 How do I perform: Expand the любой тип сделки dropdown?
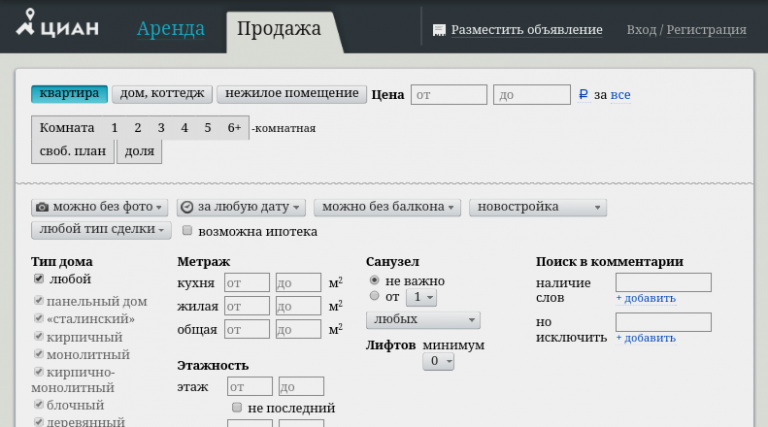(101, 229)
